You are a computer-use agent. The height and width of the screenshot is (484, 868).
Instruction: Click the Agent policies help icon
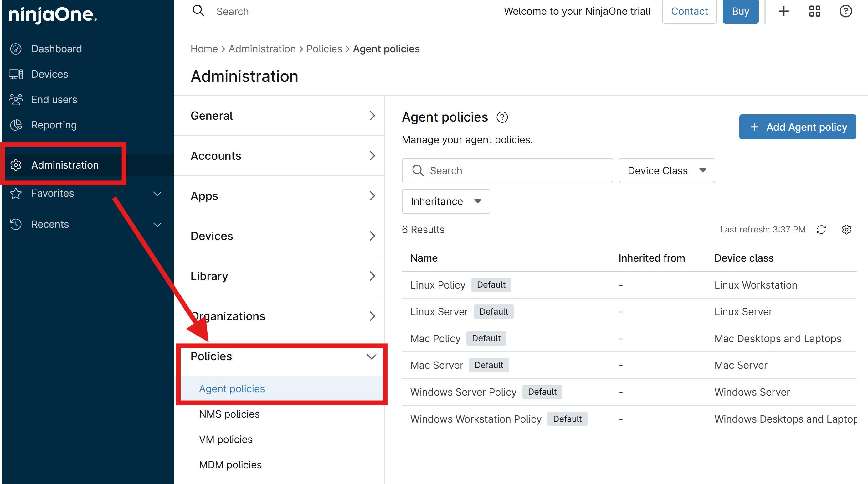pyautogui.click(x=502, y=117)
